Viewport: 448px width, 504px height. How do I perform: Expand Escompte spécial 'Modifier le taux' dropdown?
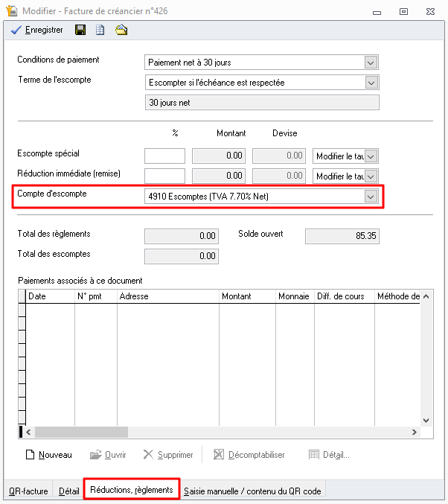371,156
